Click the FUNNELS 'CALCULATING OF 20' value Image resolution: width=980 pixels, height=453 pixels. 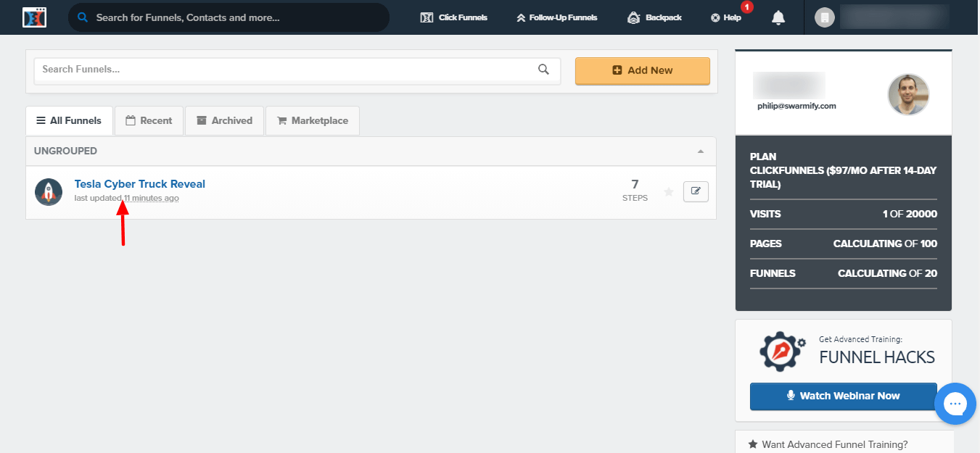(887, 273)
